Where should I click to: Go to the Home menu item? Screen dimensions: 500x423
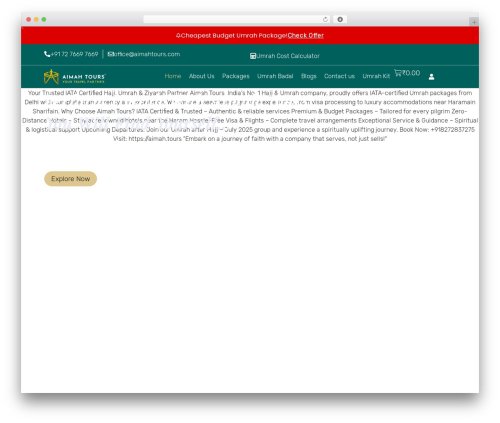click(173, 76)
